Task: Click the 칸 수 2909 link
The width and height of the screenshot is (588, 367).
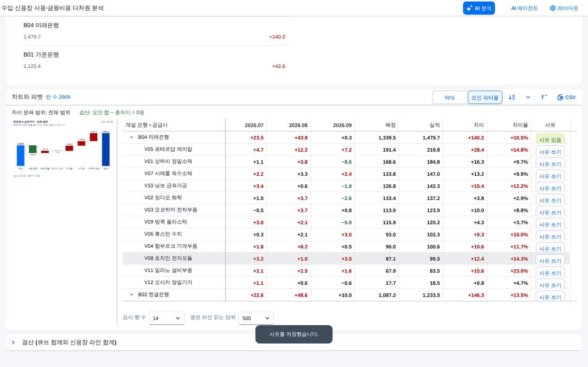Action: point(58,97)
